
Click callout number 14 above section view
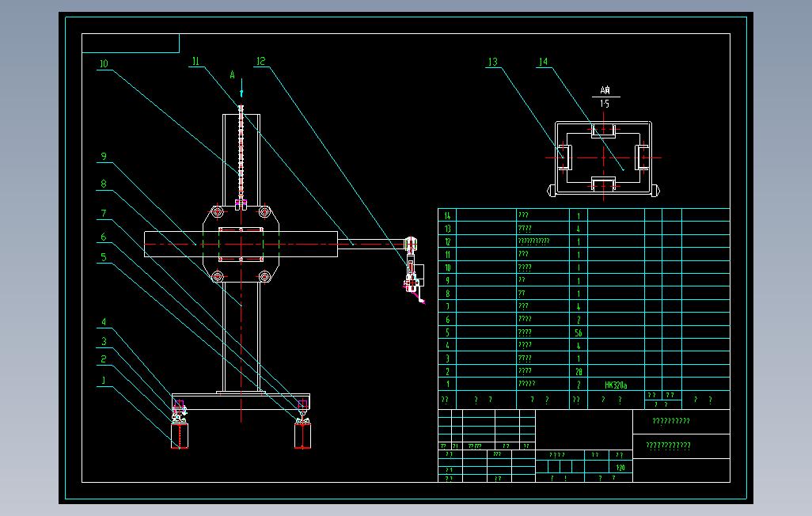543,63
